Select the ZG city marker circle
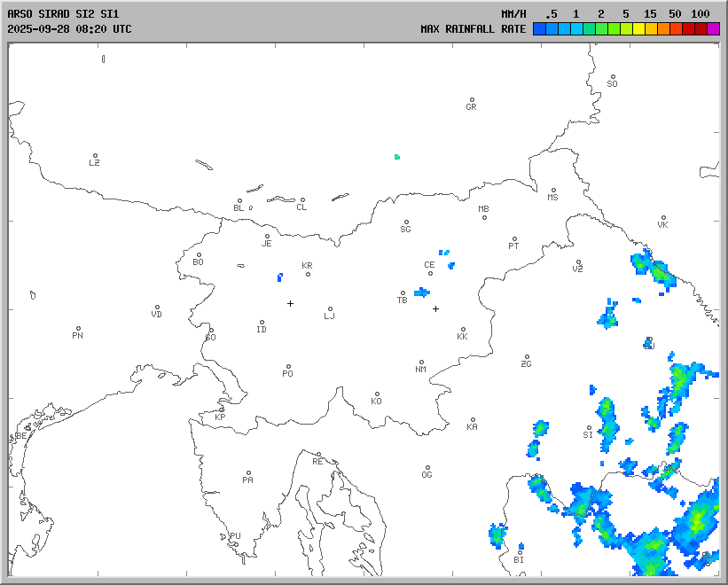Viewport: 728px width, 585px height. coord(527,357)
